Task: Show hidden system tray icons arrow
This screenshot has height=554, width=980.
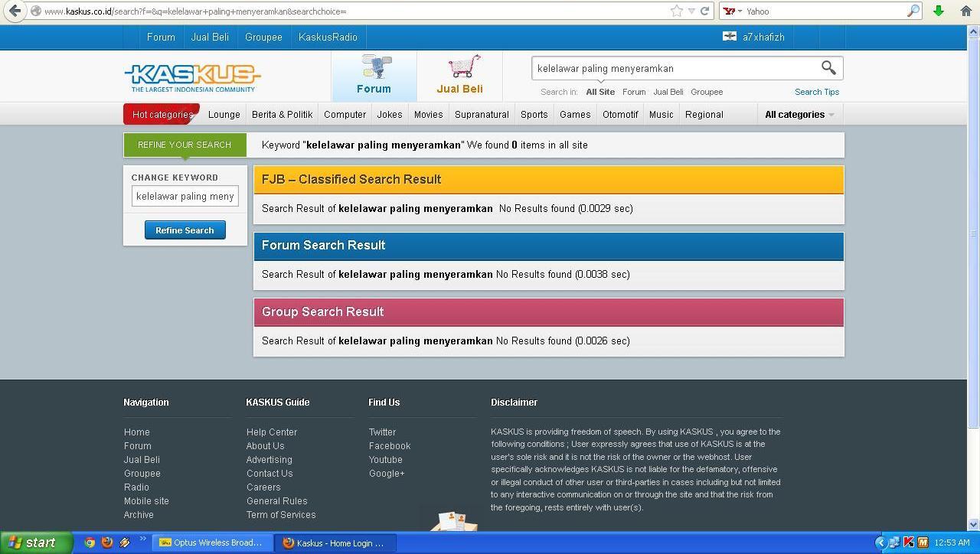Action: [x=880, y=543]
